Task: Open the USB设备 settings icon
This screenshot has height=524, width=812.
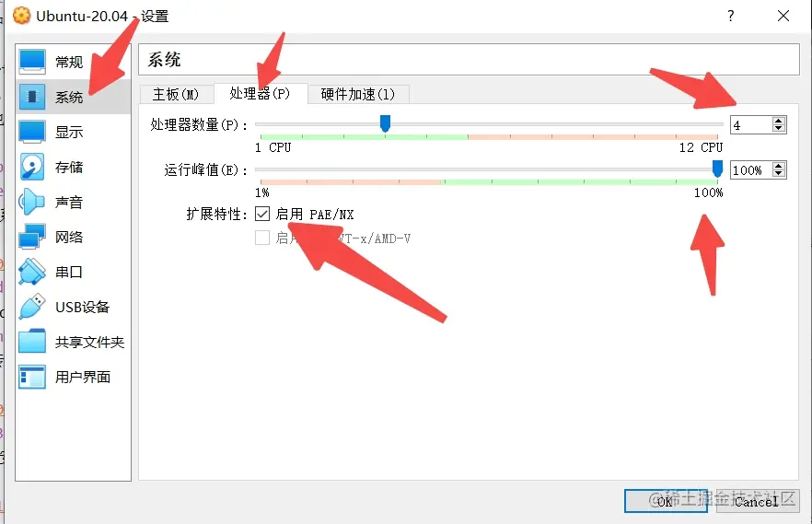Action: pos(32,307)
